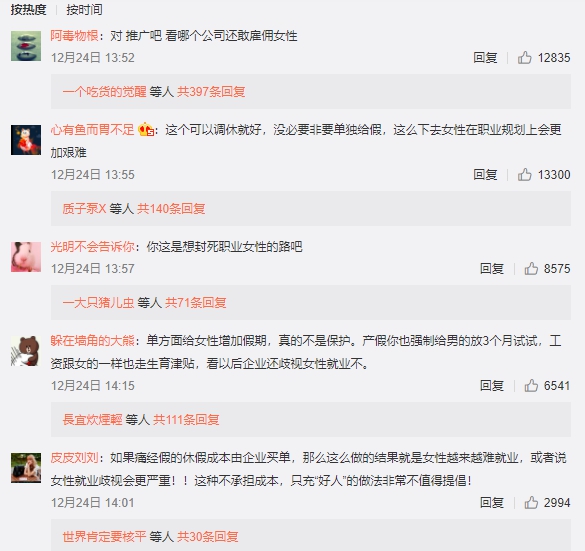Click the thumbs-up next to 8575
Viewport: 585px width, 551px height.
pyautogui.click(x=531, y=269)
